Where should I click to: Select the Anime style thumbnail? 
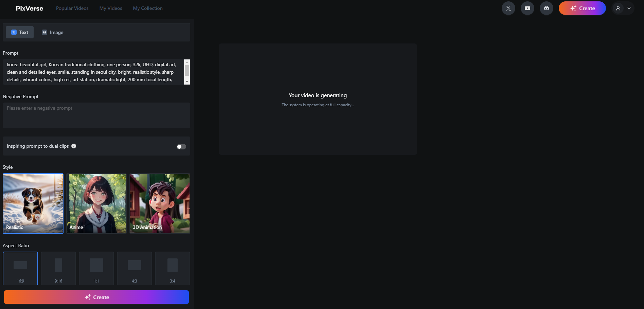[96, 204]
